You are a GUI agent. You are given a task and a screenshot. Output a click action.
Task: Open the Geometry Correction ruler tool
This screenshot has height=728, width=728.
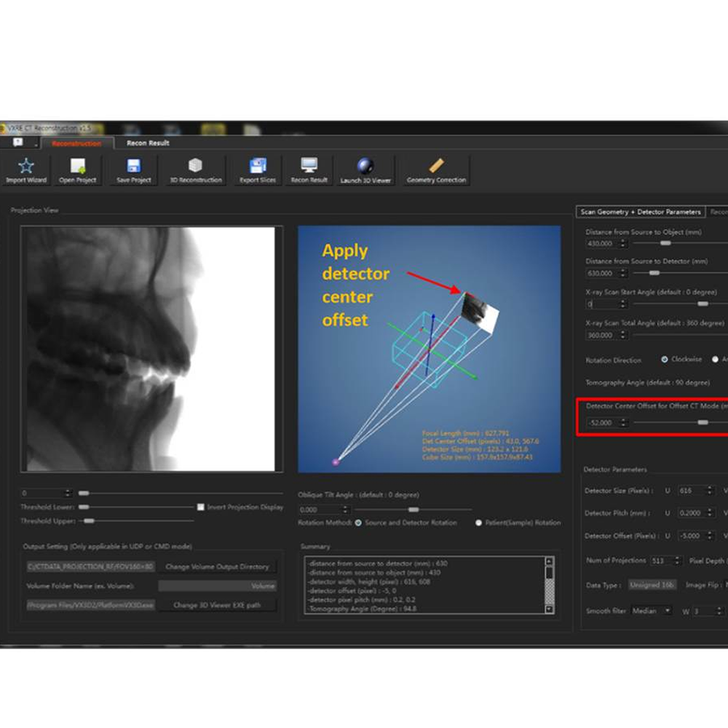[x=437, y=166]
